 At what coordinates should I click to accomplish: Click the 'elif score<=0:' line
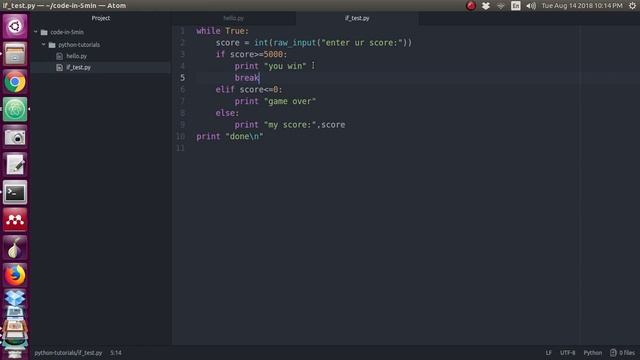pos(249,89)
